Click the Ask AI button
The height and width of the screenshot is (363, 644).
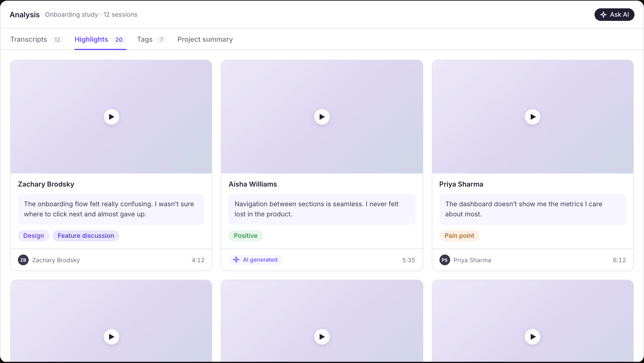pyautogui.click(x=614, y=15)
